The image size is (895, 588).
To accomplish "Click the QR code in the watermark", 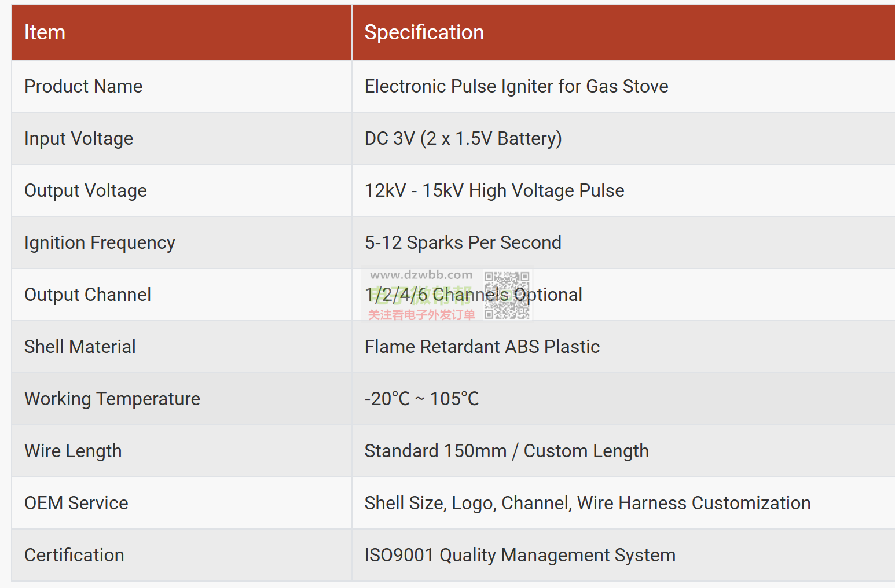I will point(507,295).
